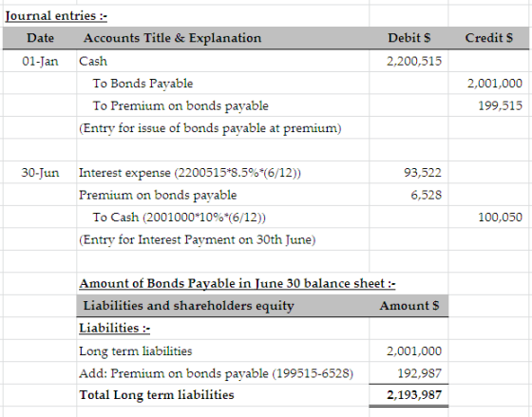Click the 'Cash' account cell

coord(93,62)
